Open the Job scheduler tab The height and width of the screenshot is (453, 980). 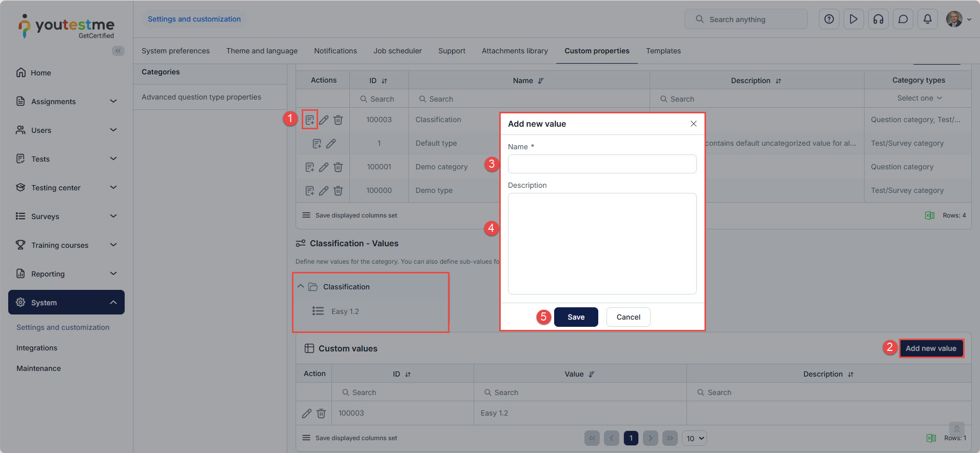(x=397, y=51)
